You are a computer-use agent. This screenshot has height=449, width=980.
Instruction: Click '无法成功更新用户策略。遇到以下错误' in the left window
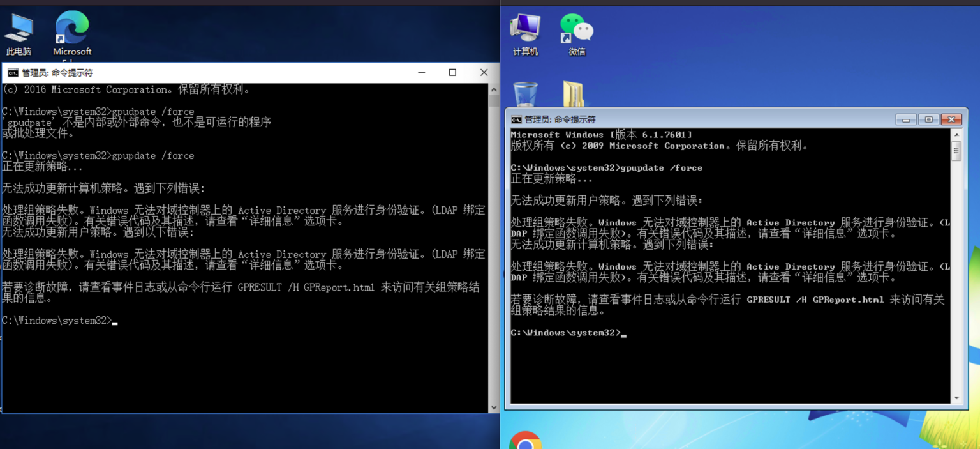pyautogui.click(x=98, y=232)
